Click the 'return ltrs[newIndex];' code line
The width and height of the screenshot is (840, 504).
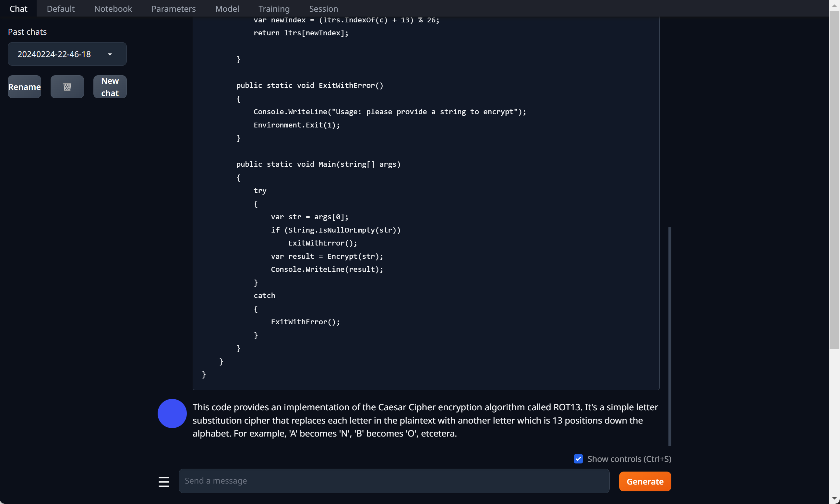(301, 33)
